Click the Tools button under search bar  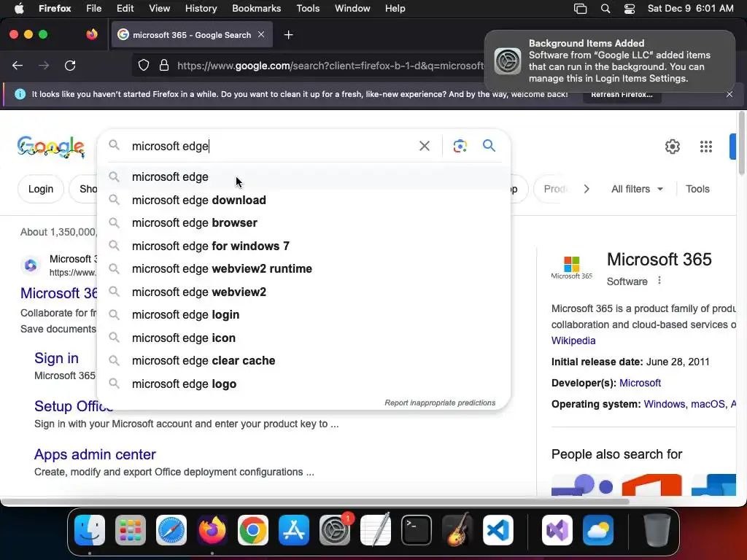(697, 189)
